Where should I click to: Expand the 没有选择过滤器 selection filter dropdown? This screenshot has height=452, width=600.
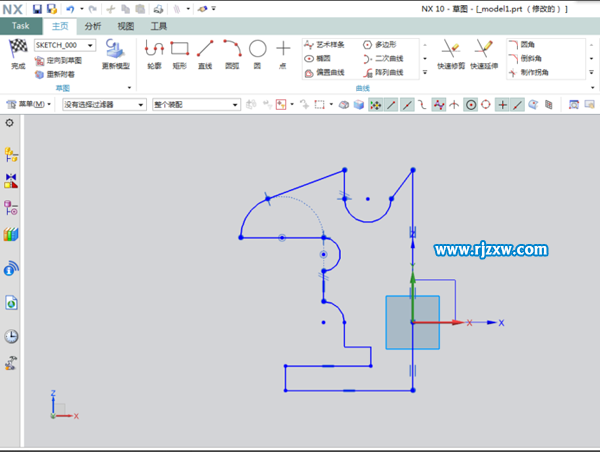click(144, 104)
